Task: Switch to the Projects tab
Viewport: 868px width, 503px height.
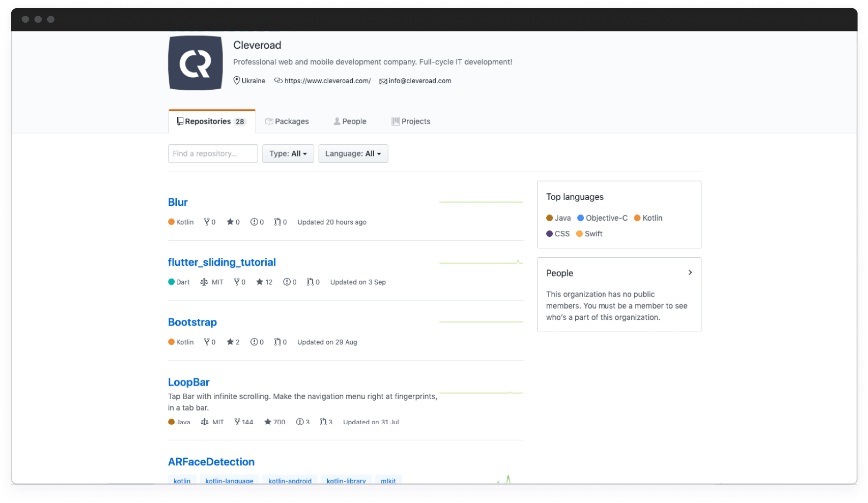Action: pyautogui.click(x=411, y=121)
